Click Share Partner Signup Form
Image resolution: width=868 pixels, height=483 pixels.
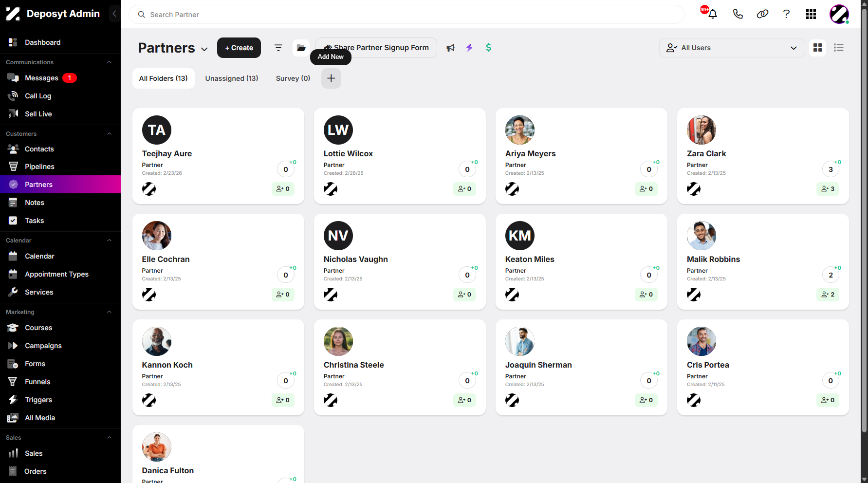[x=376, y=48]
